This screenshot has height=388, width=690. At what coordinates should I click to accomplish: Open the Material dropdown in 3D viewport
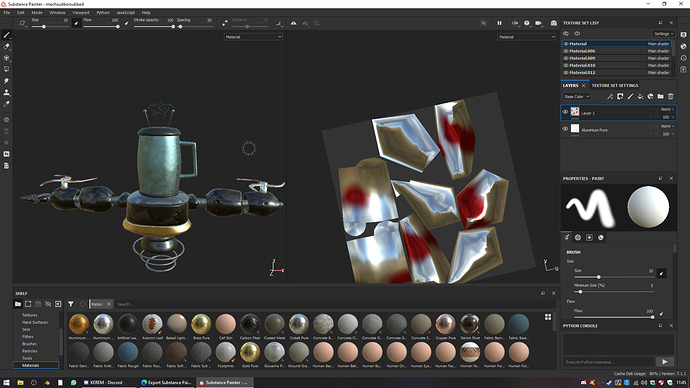point(253,37)
